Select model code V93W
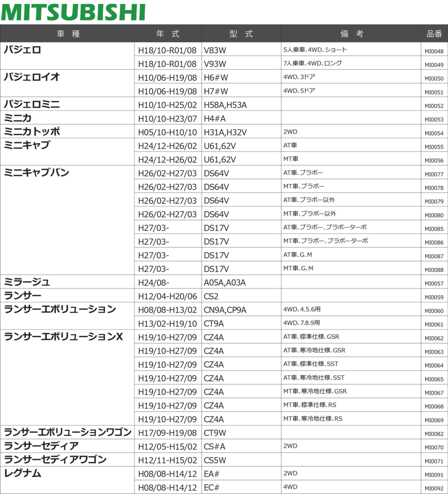 tap(215, 64)
